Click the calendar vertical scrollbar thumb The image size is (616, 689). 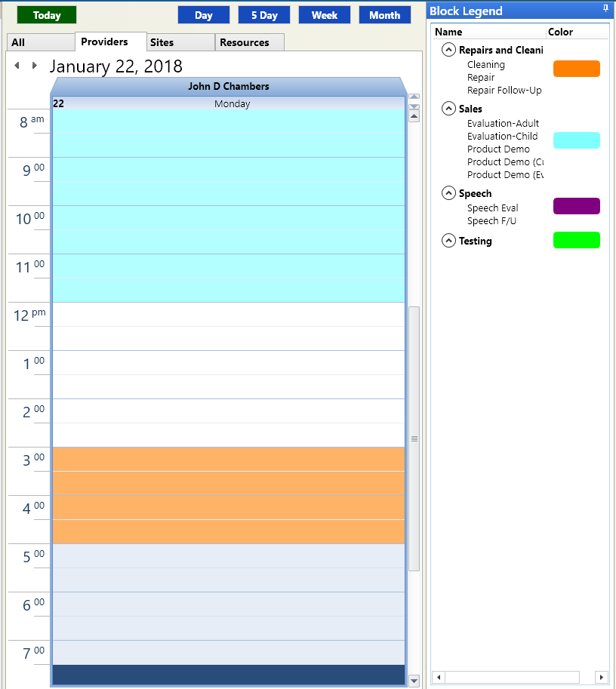point(414,438)
